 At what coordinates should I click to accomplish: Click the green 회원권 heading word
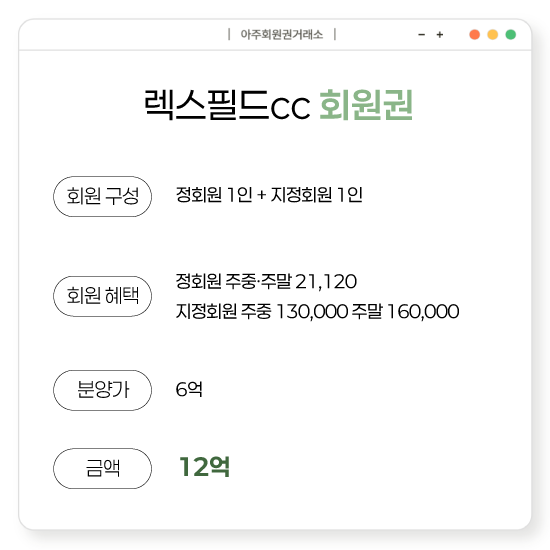tap(366, 105)
